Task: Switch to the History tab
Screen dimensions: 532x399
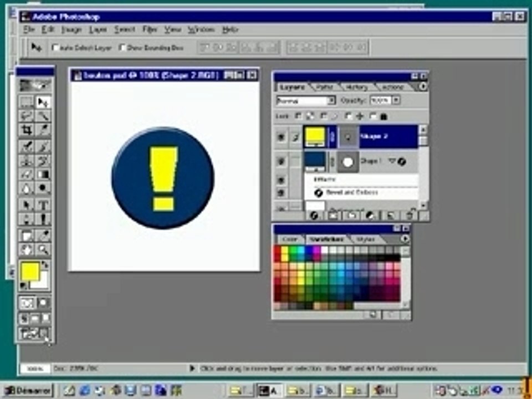Action: pyautogui.click(x=357, y=87)
